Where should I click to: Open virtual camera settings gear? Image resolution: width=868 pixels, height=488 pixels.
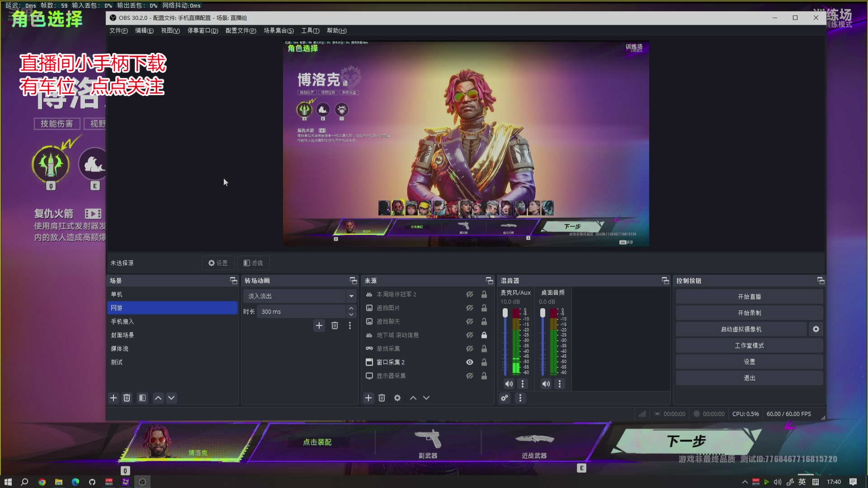point(816,329)
